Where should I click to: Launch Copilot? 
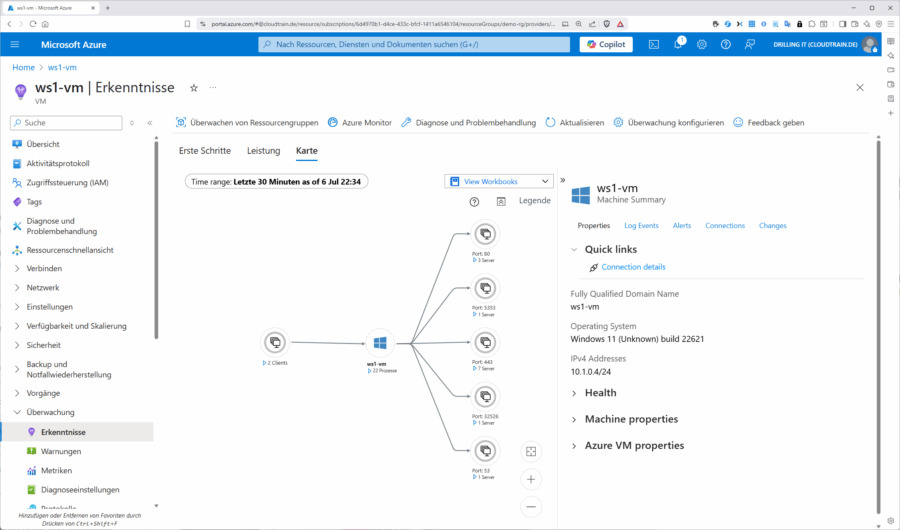pos(606,44)
